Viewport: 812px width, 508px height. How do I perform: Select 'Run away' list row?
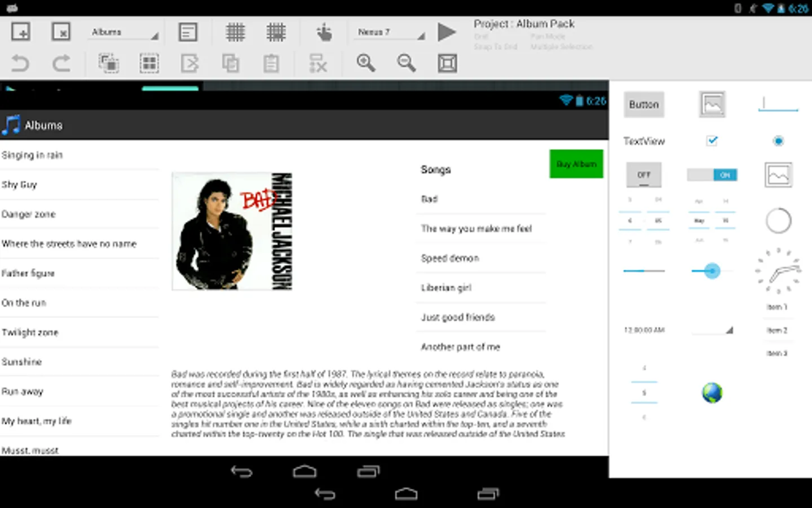pos(79,391)
